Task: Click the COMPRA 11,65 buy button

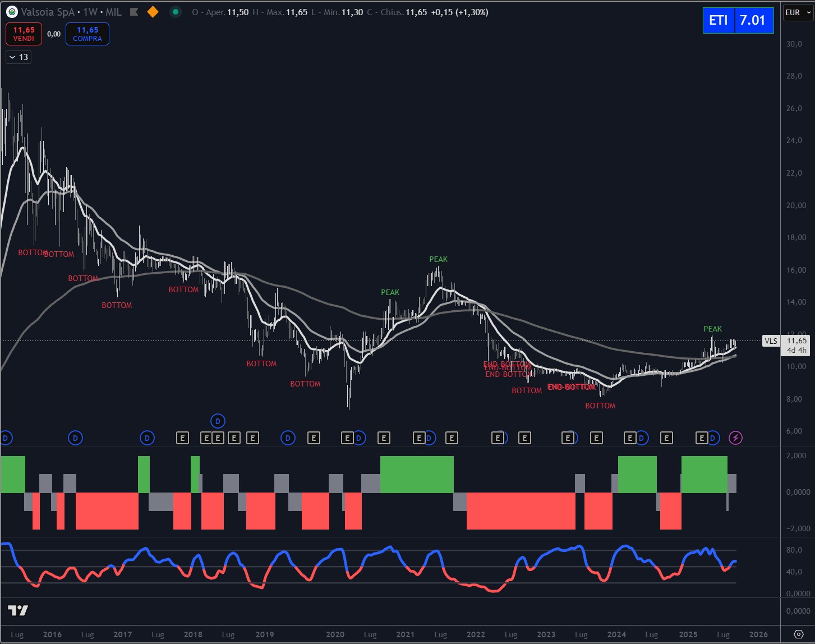Action: (88, 34)
